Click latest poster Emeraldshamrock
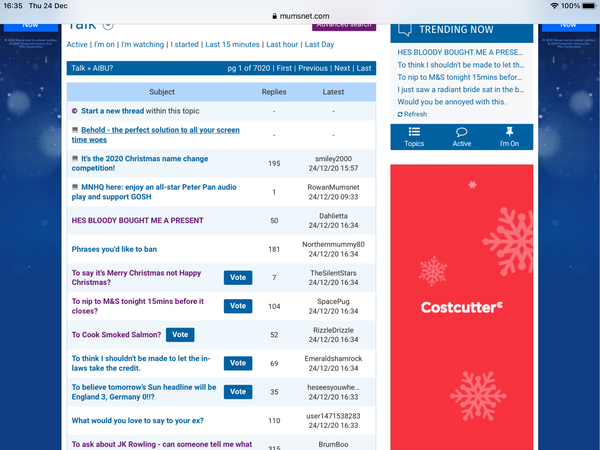Image resolution: width=600 pixels, height=450 pixels. click(x=333, y=359)
